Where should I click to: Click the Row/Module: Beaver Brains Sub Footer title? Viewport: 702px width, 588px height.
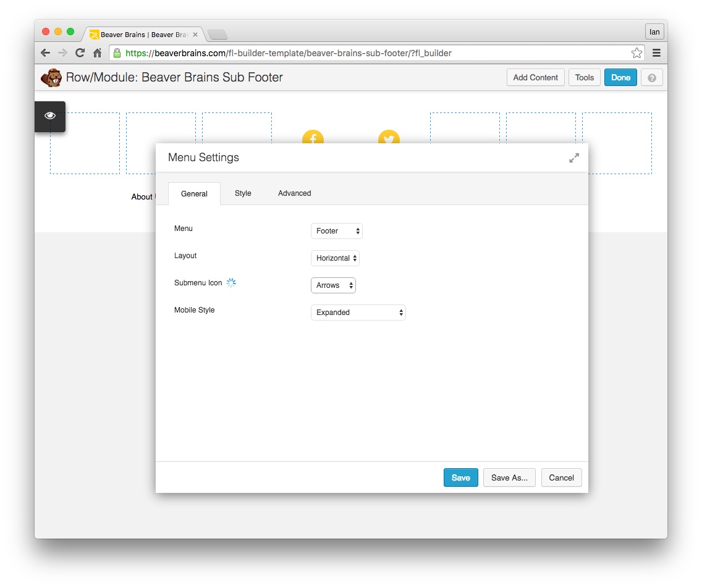174,77
